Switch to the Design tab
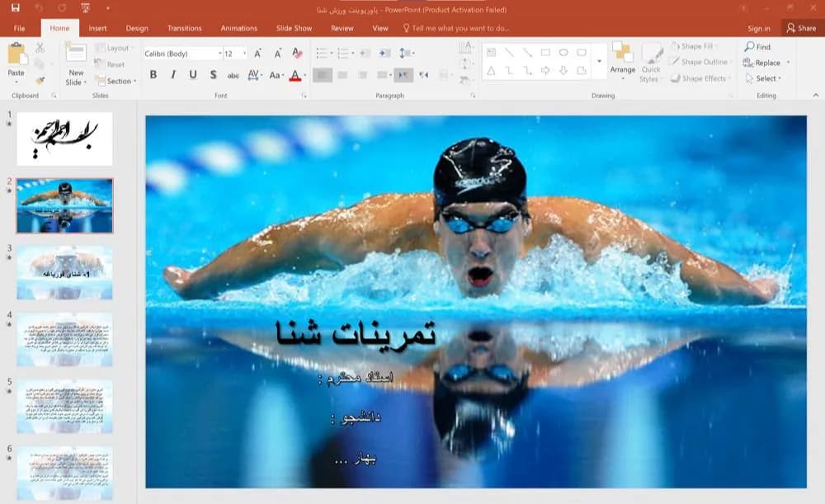 [137, 28]
